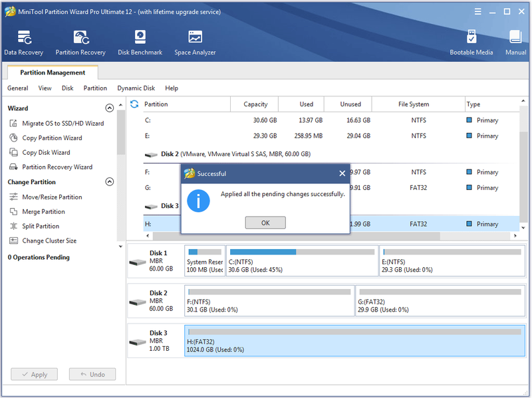Refresh the partition list with the refresh icon
Screen dimensions: 532x398
[134, 104]
